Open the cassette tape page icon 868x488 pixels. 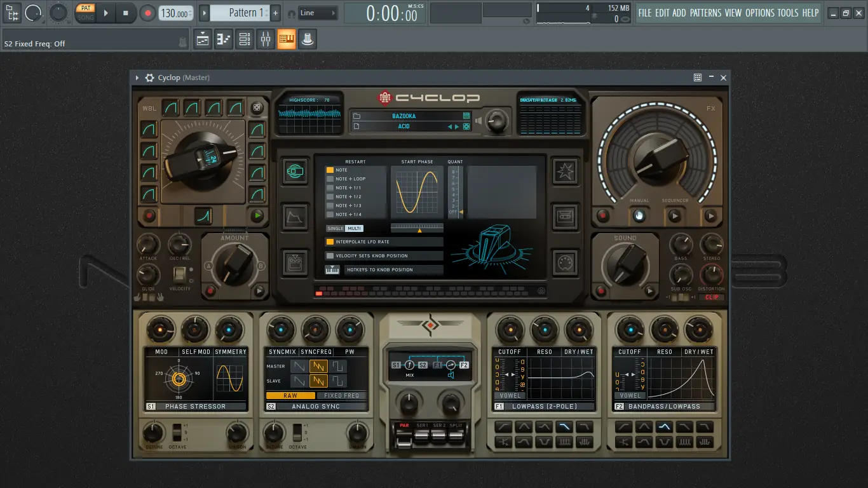point(564,217)
